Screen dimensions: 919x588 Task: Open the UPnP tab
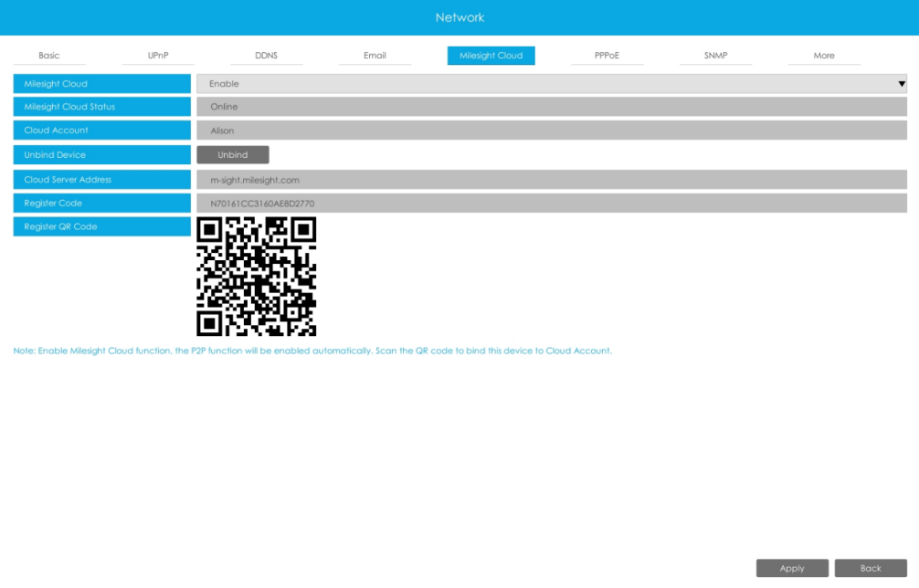click(x=158, y=56)
